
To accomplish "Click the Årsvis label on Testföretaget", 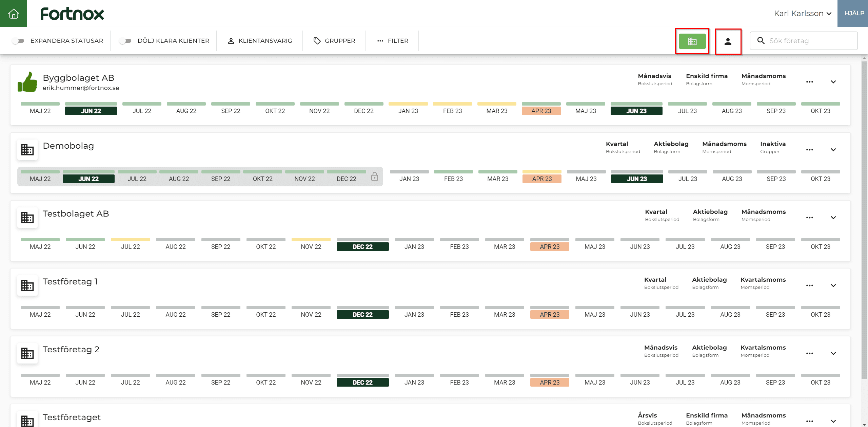I will tap(647, 415).
